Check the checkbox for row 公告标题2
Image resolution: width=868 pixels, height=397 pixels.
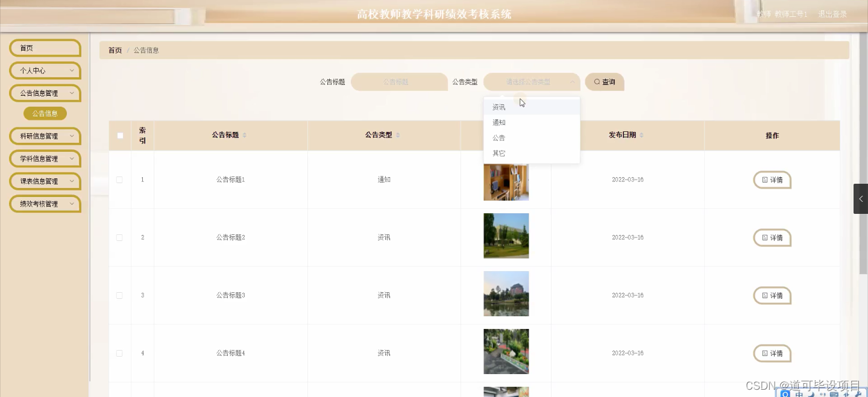(x=119, y=238)
